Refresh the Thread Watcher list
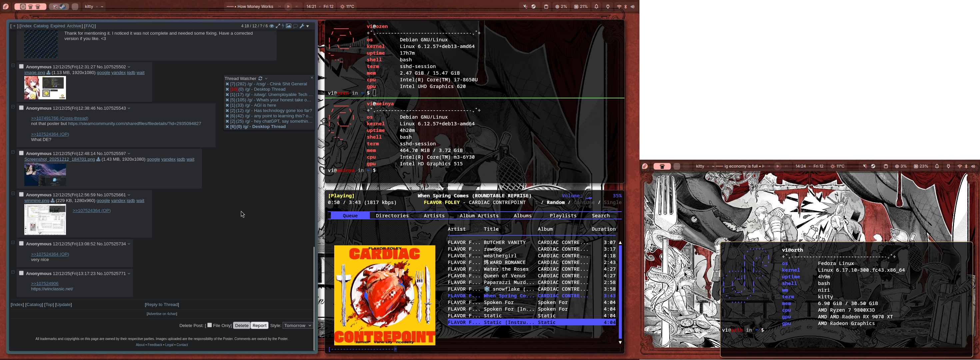 [x=261, y=78]
